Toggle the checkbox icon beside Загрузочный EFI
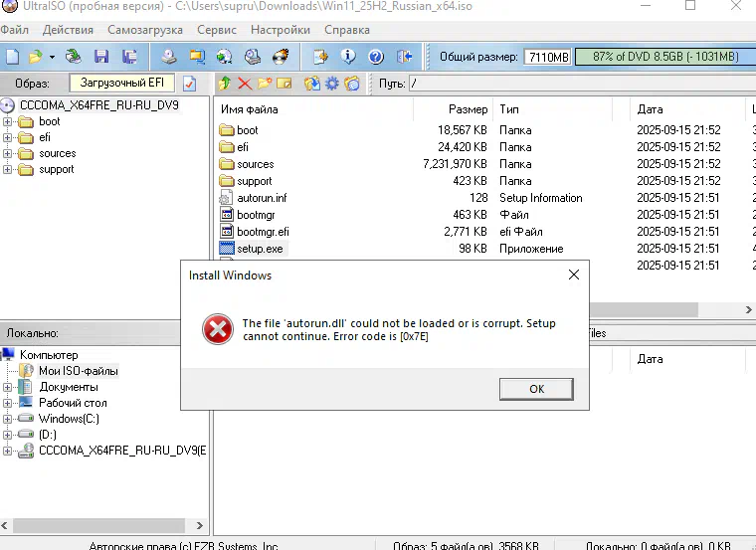 click(x=189, y=83)
